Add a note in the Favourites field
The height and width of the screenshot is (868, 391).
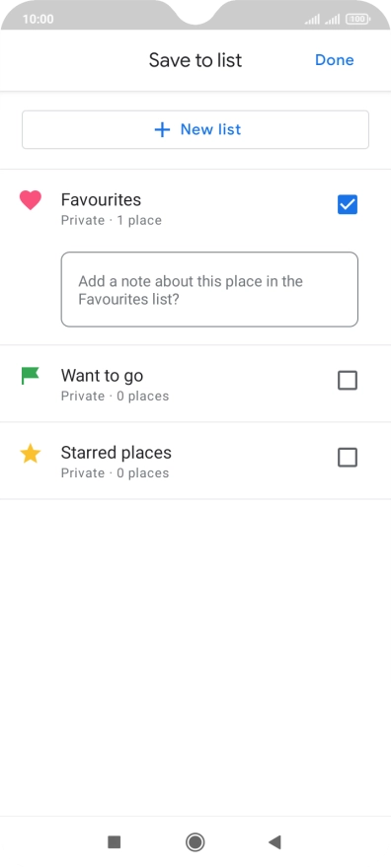click(x=209, y=290)
